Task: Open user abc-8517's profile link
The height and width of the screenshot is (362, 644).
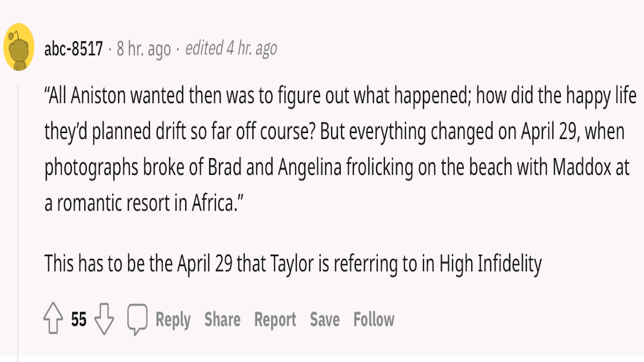Action: [x=74, y=50]
